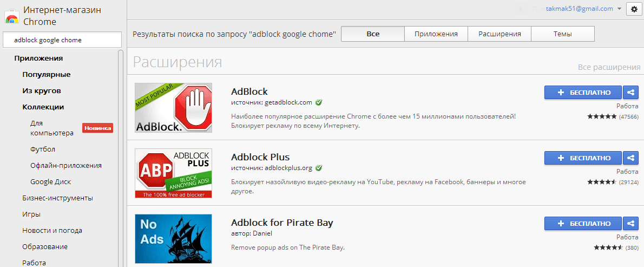This screenshot has height=267, width=644.
Task: Switch to the Расширения filter tab
Action: tap(500, 34)
